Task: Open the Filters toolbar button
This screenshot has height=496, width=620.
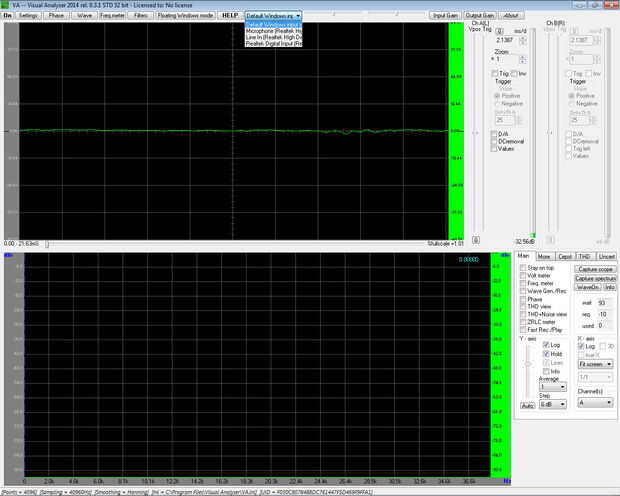Action: 141,16
